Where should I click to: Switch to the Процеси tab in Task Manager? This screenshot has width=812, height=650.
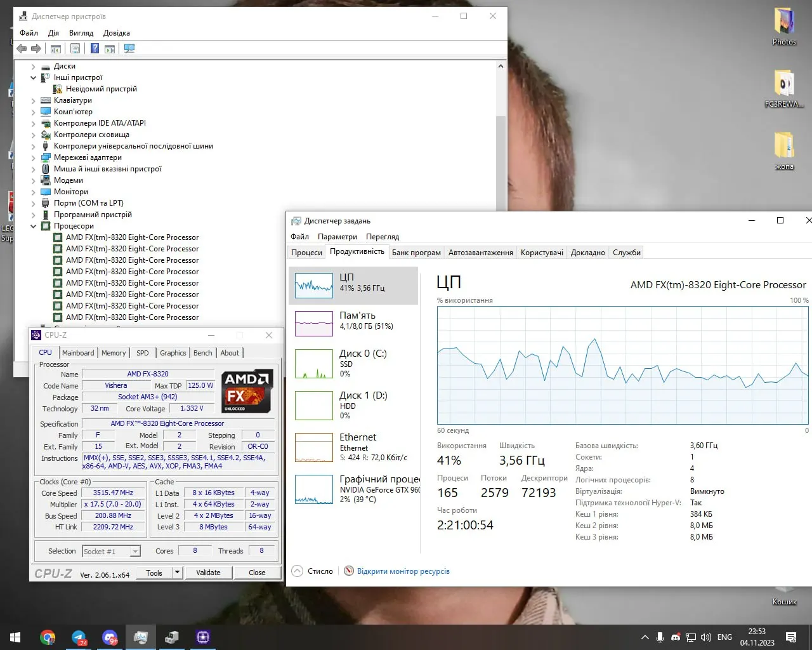click(307, 253)
